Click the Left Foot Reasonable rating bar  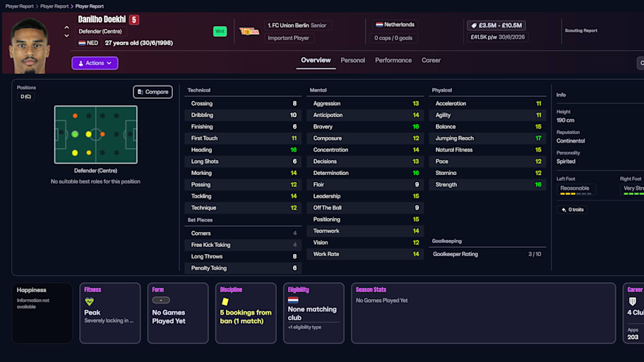click(576, 193)
